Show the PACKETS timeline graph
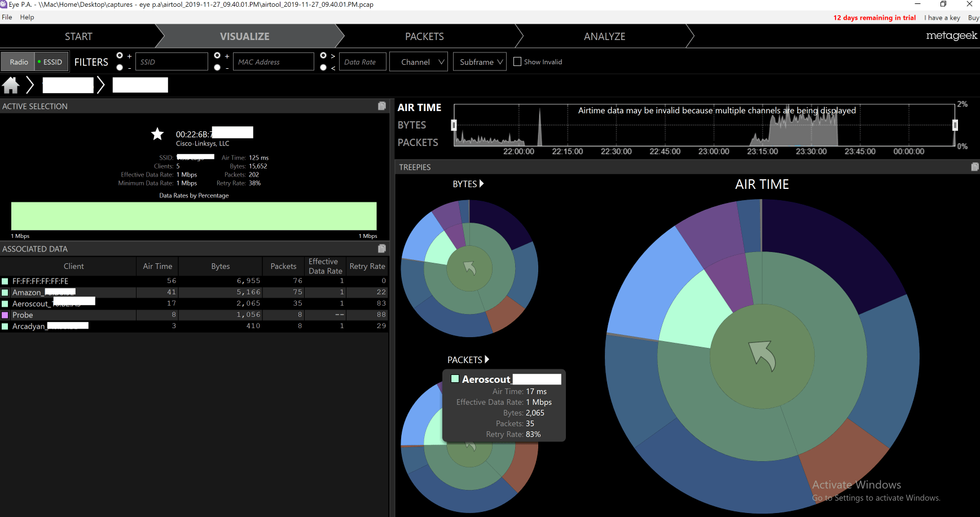Screen dimensions: 980x517 tap(418, 143)
